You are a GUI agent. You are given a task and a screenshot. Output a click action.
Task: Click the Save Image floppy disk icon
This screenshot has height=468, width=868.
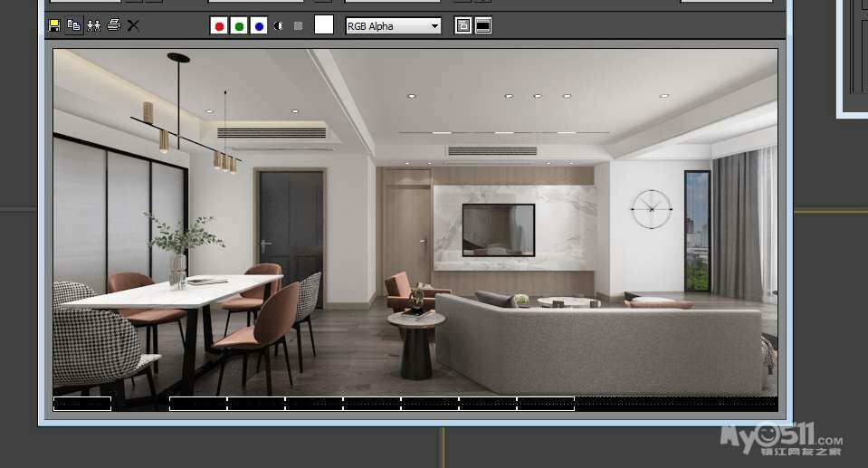pos(54,25)
